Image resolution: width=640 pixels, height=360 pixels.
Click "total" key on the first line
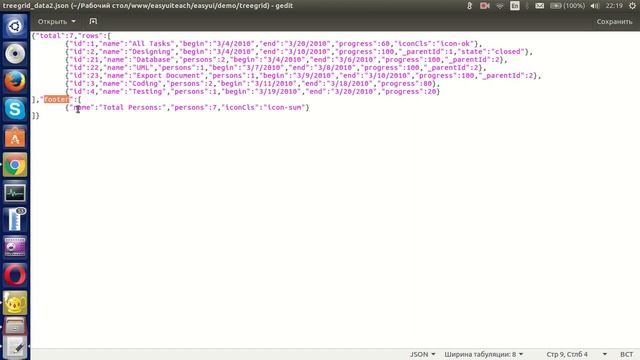50,36
